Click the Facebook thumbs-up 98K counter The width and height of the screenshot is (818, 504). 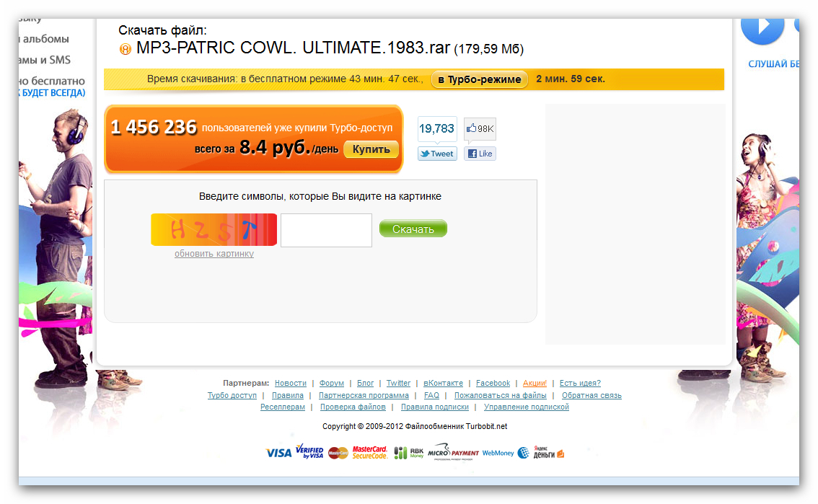point(480,129)
